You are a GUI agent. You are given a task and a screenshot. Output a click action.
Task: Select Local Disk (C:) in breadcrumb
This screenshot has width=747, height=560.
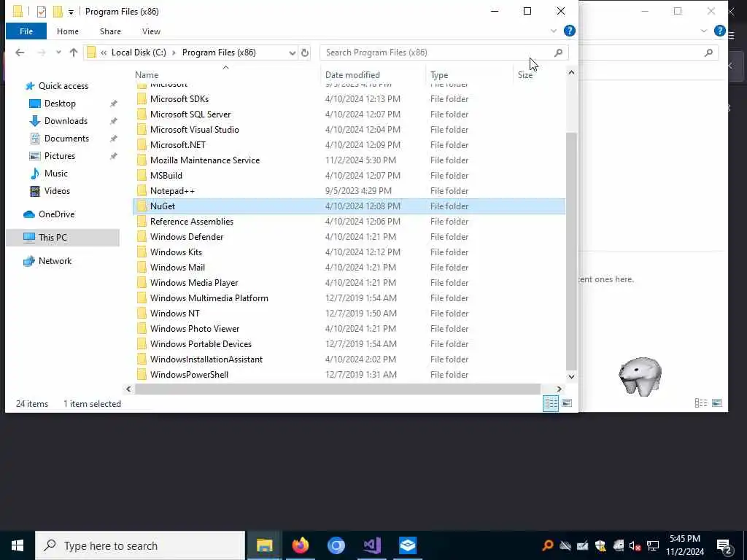[139, 52]
